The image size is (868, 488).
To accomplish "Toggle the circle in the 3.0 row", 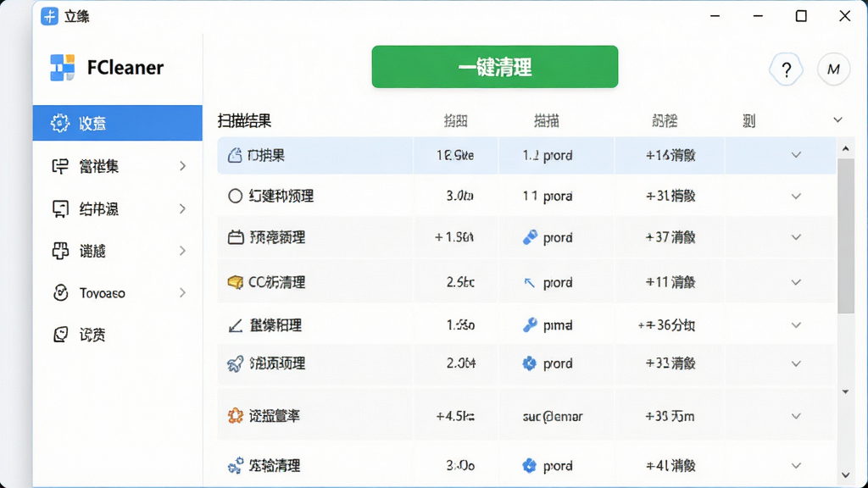I will (235, 196).
